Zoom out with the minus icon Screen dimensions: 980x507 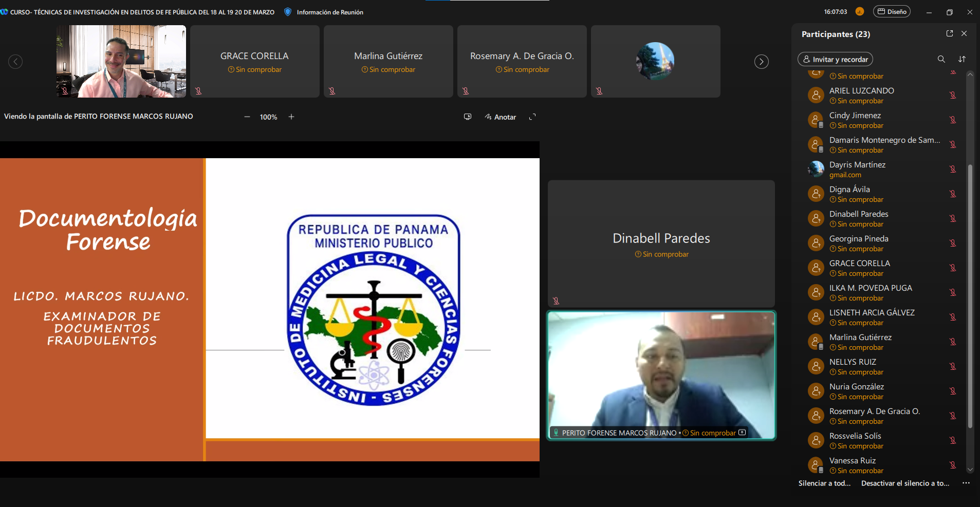[247, 117]
